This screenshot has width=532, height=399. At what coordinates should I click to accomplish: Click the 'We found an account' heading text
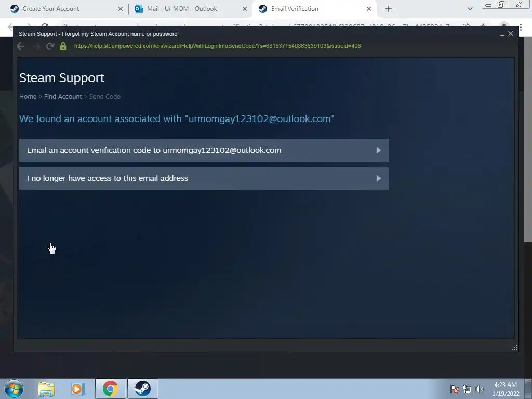pyautogui.click(x=177, y=119)
